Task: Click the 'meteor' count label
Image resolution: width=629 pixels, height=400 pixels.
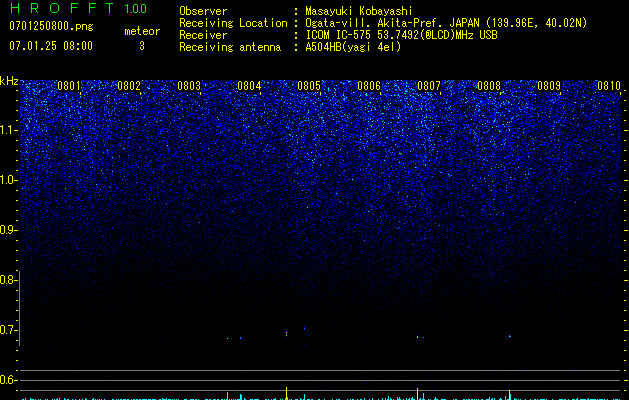Action: point(142,31)
